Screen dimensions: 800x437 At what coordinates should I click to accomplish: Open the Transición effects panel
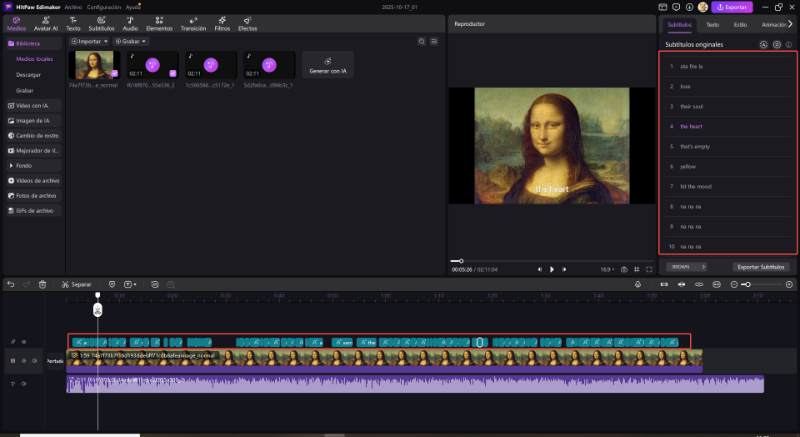[x=193, y=23]
